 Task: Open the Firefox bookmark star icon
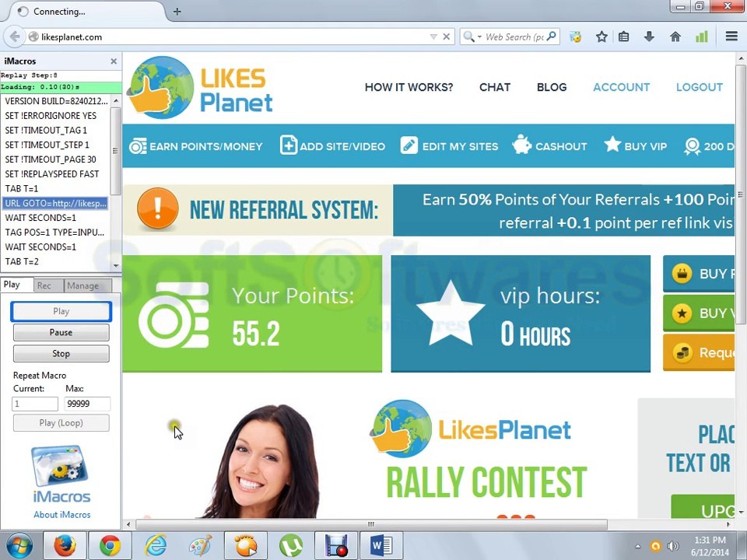pos(601,37)
